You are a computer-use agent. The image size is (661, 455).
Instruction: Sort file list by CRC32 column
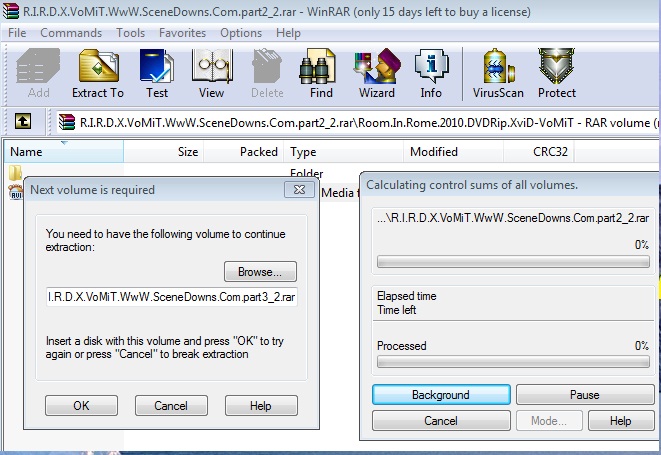538,151
